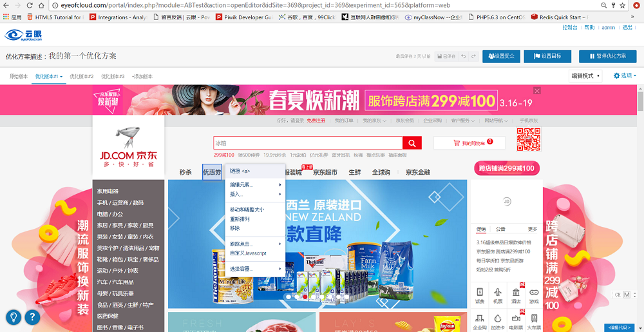Open 设置受众 audience settings
This screenshot has width=644, height=332.
pos(501,56)
